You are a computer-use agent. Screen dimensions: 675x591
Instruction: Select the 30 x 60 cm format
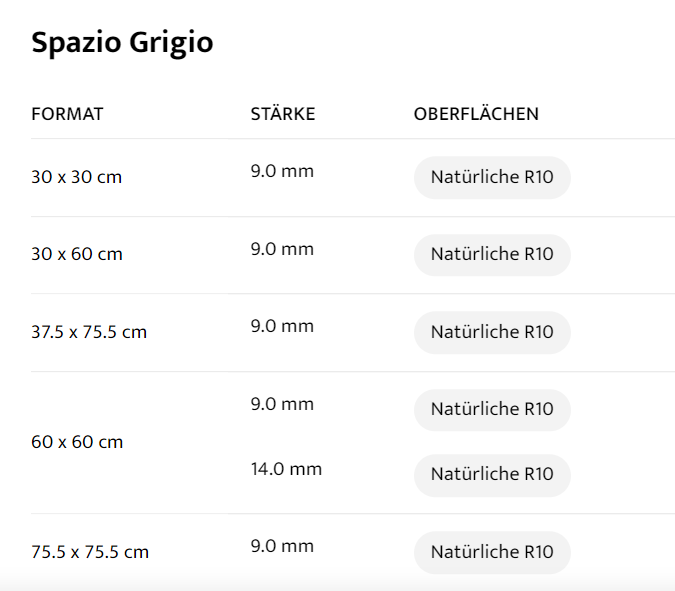[x=77, y=254]
